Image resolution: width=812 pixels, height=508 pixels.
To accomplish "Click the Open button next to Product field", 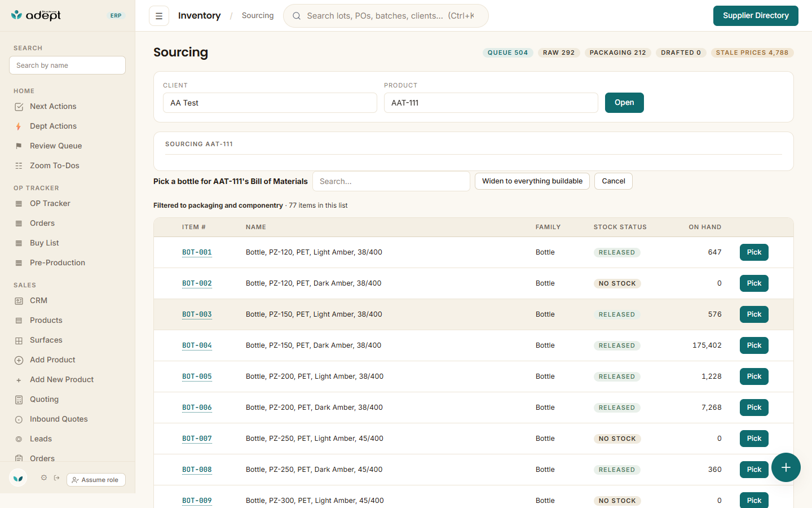I will [x=624, y=103].
